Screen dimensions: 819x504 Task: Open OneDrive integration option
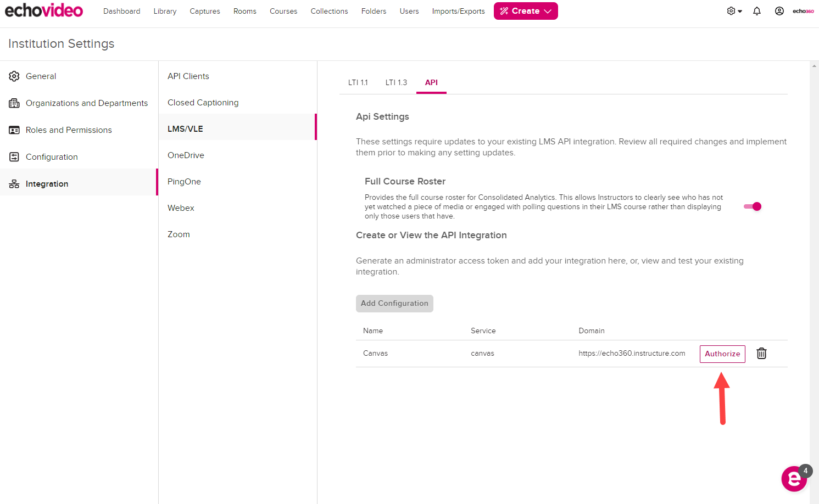click(x=238, y=155)
